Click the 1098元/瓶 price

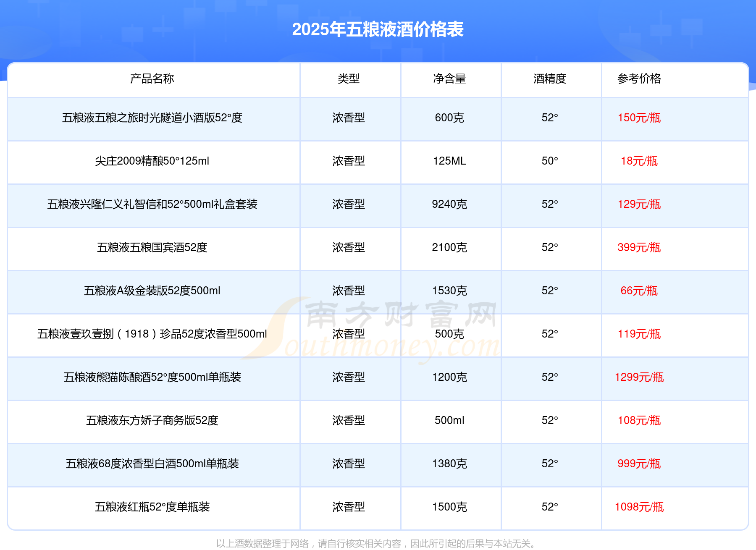click(x=639, y=507)
